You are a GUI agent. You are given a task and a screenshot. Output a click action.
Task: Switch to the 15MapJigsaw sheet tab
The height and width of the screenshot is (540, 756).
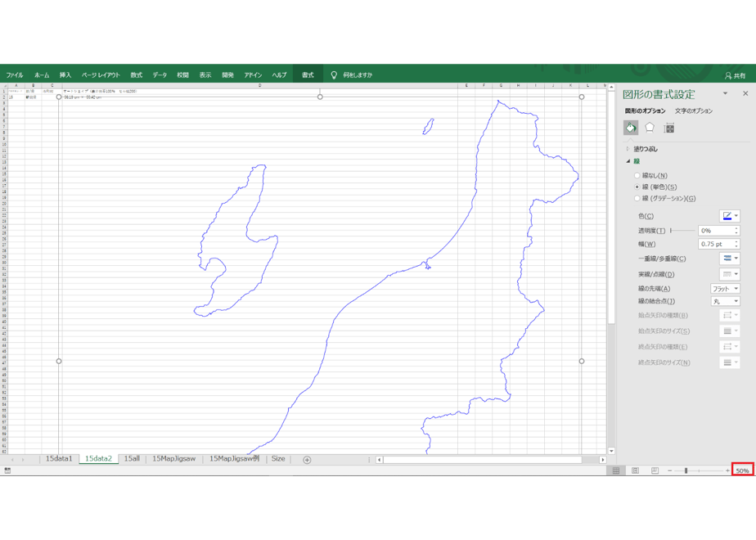click(174, 459)
